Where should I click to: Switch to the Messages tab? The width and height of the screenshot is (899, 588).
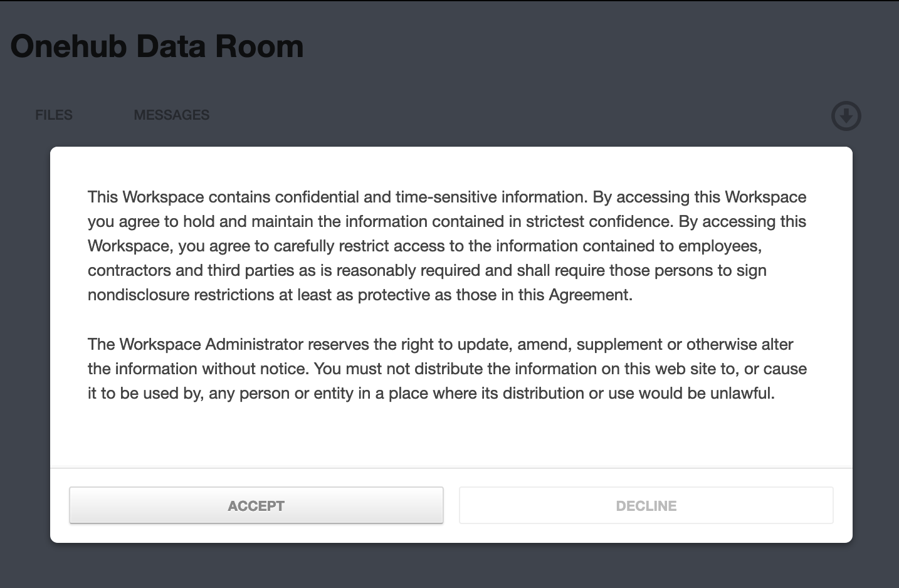pos(172,115)
